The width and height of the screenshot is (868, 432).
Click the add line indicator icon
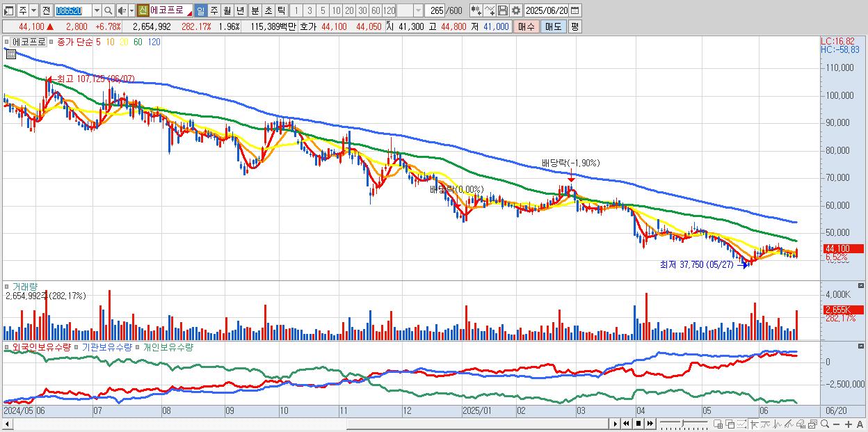coord(490,10)
